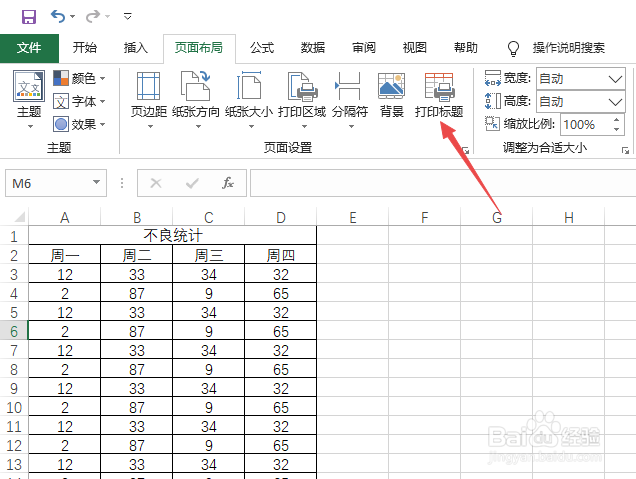The height and width of the screenshot is (479, 636).
Task: Open the 帮助 Help tab
Action: 466,48
